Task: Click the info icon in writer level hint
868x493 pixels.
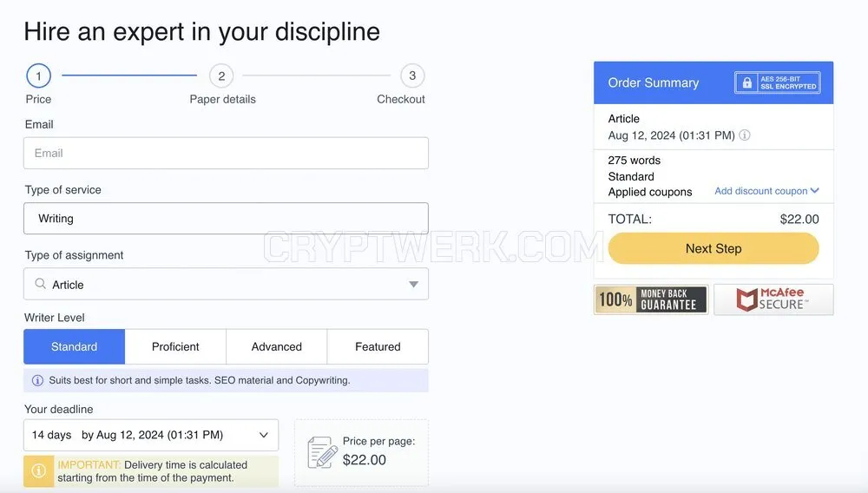Action: (x=37, y=381)
